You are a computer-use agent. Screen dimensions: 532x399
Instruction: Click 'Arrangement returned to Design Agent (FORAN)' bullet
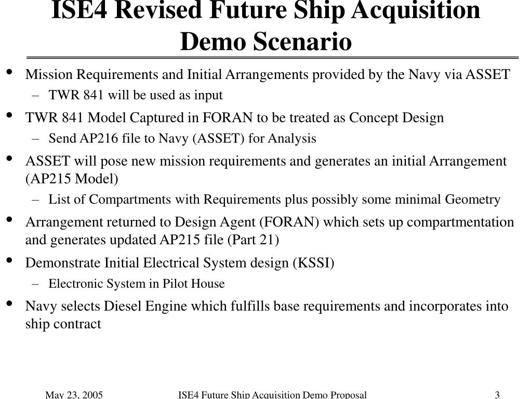[x=172, y=222]
